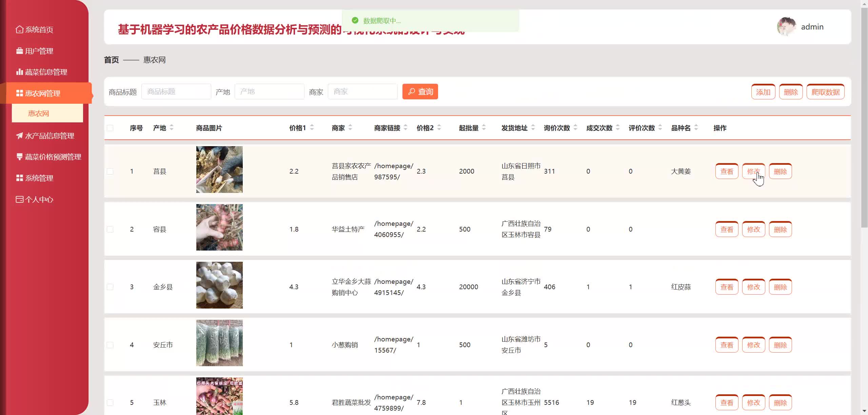Click the paper plane icon for 水产品信息管理
Screen dimensions: 868x415
(19, 136)
